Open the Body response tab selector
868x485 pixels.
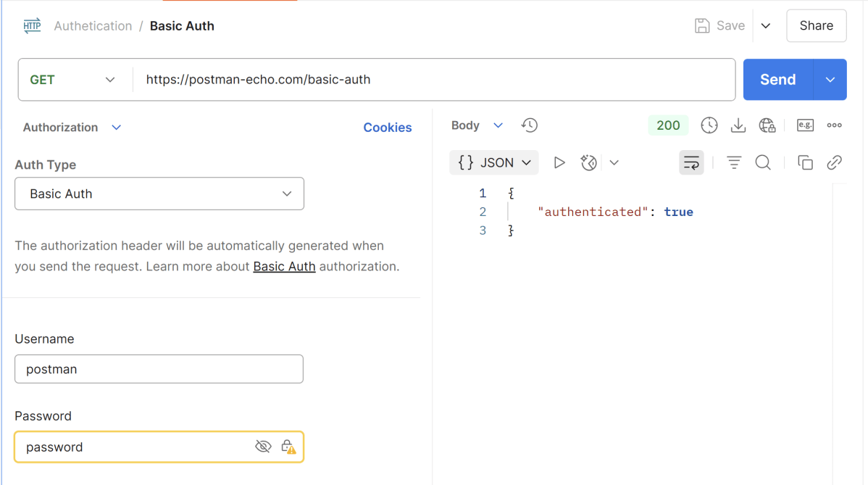pos(476,125)
